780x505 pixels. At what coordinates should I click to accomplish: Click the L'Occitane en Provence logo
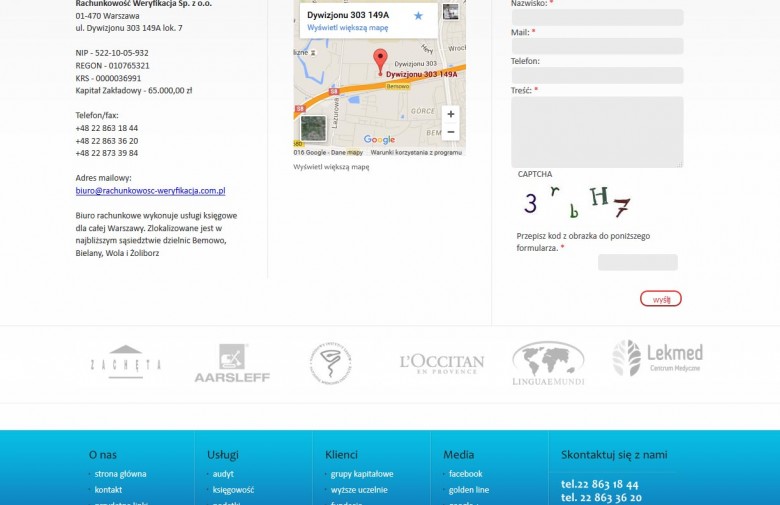coord(441,364)
